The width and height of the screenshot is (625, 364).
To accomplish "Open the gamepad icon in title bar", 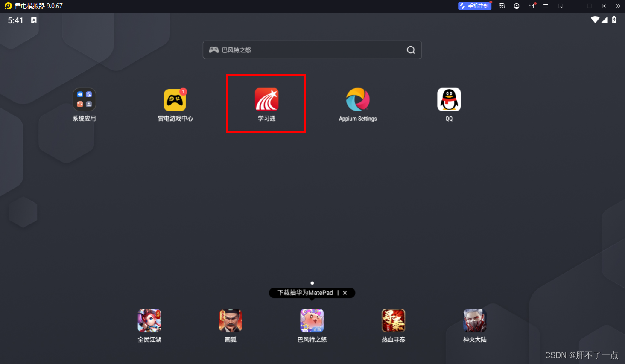I will click(502, 6).
